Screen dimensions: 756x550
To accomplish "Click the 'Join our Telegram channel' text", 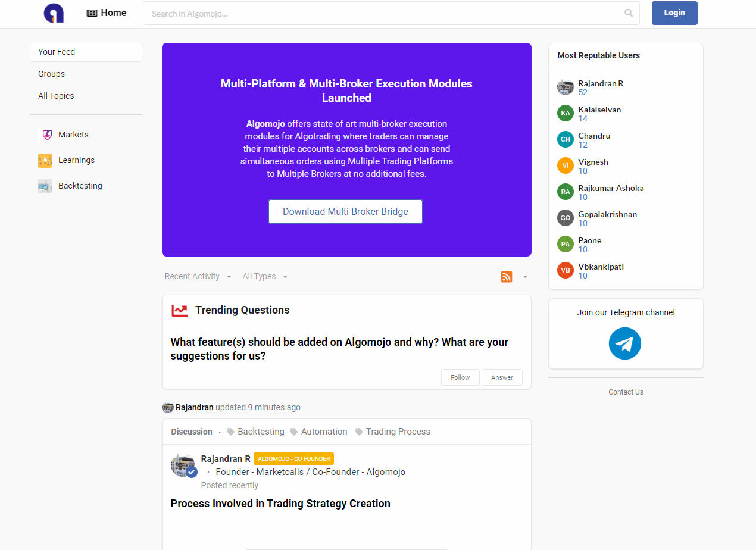I will coord(626,312).
